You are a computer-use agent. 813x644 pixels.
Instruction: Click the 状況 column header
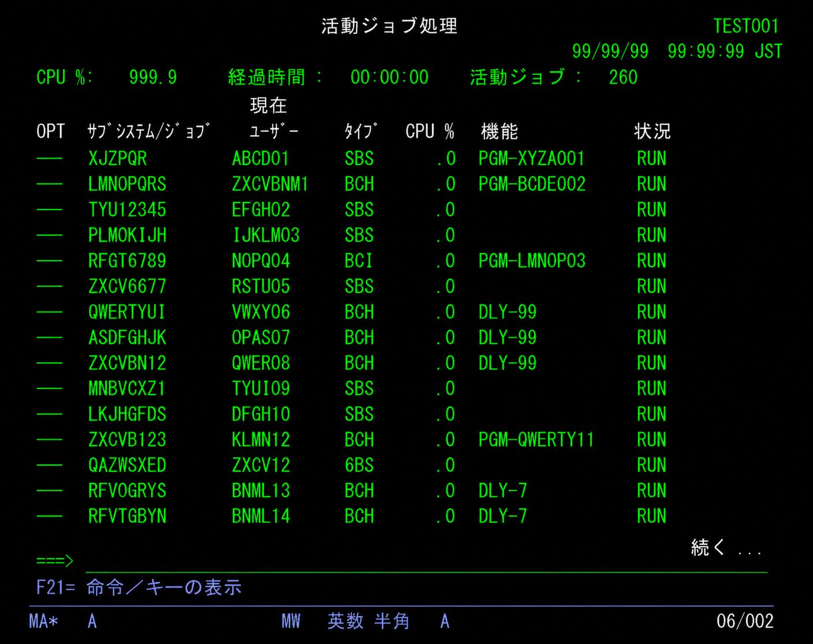click(x=653, y=132)
